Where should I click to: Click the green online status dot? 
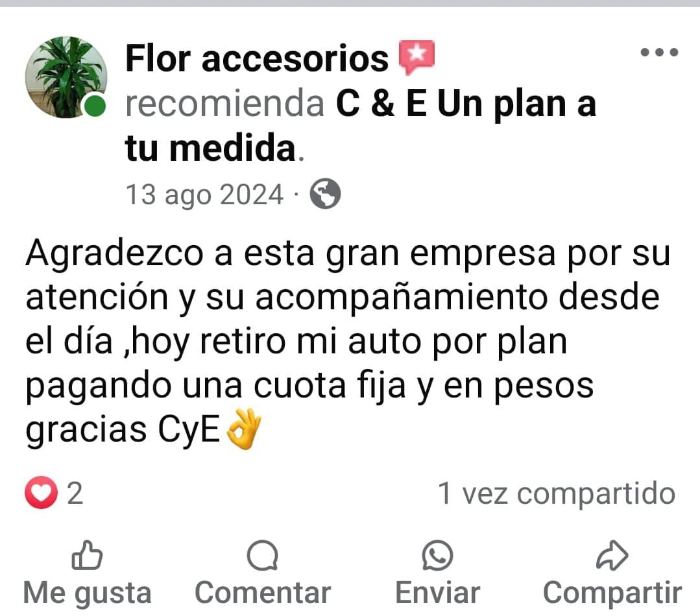(95, 106)
